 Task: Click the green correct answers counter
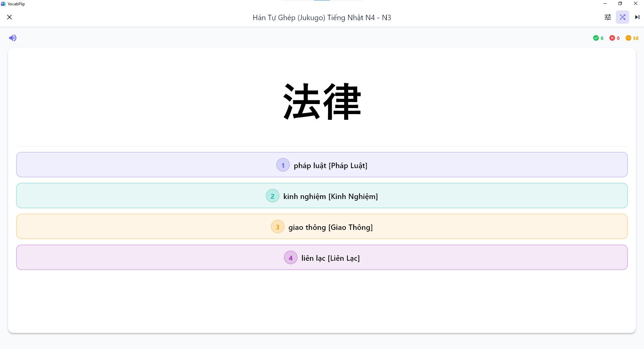pos(598,38)
